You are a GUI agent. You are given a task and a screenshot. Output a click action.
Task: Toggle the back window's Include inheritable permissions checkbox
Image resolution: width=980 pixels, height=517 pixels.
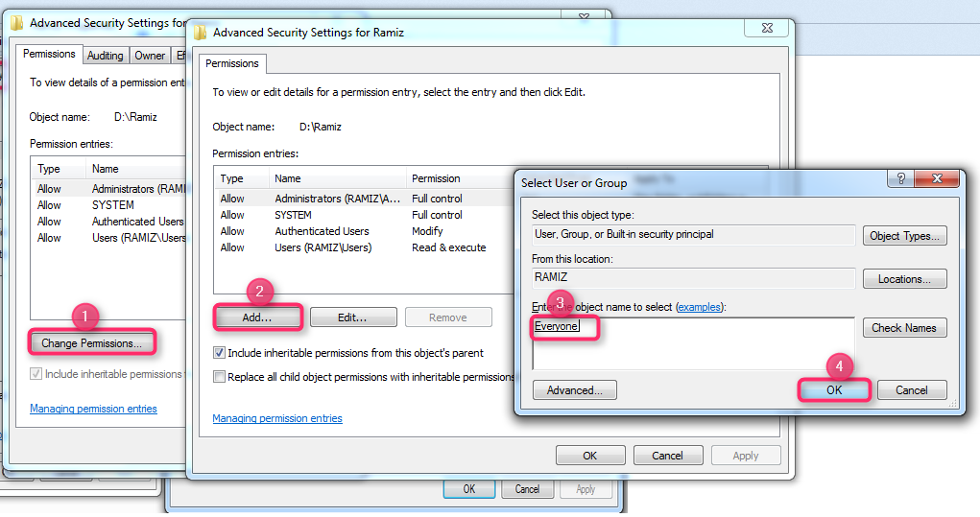[x=36, y=374]
